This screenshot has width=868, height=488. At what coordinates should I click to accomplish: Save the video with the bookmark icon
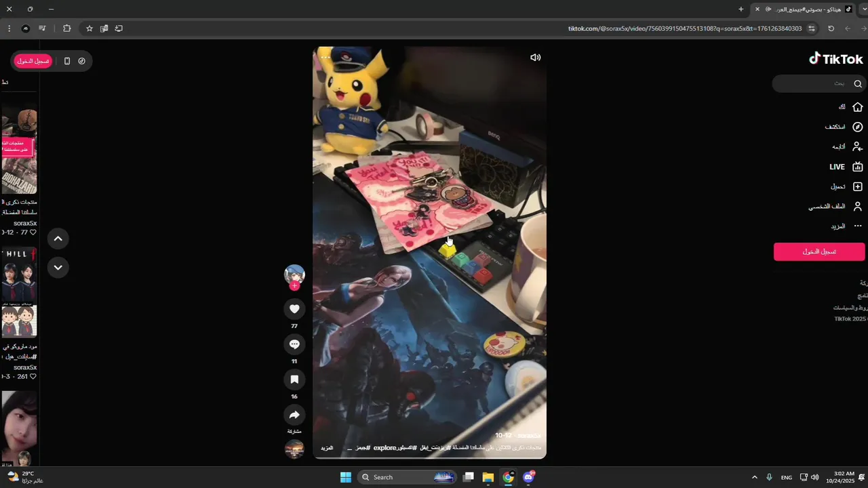294,380
